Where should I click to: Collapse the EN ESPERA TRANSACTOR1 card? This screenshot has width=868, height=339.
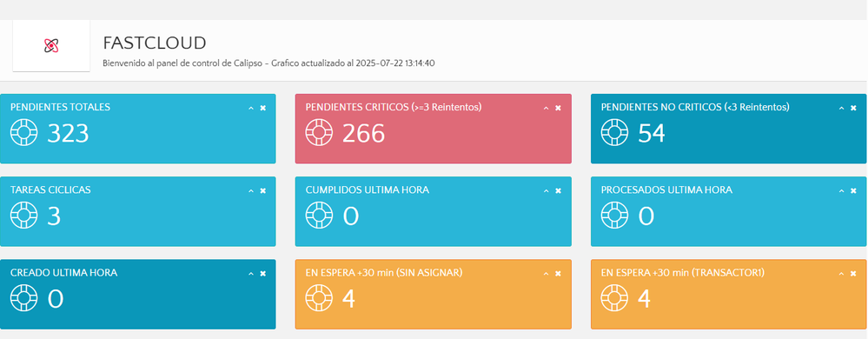[841, 274]
